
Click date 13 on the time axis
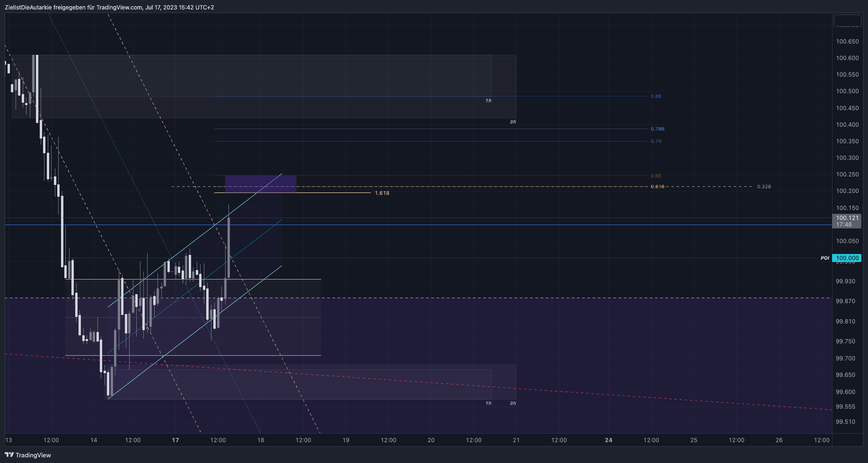pyautogui.click(x=9, y=440)
